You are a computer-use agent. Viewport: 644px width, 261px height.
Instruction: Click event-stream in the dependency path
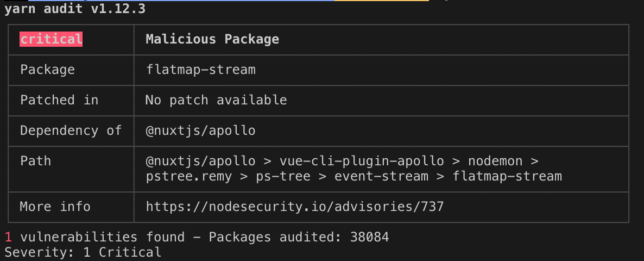381,176
